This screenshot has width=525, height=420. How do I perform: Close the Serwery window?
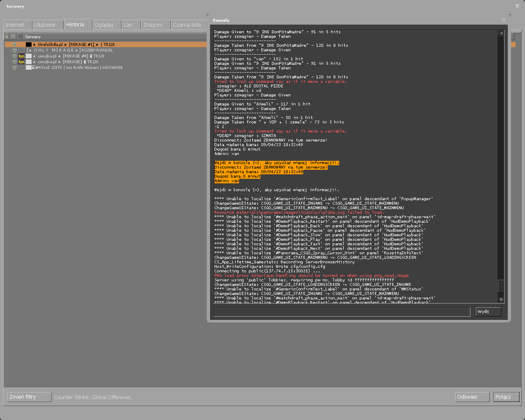[x=518, y=6]
